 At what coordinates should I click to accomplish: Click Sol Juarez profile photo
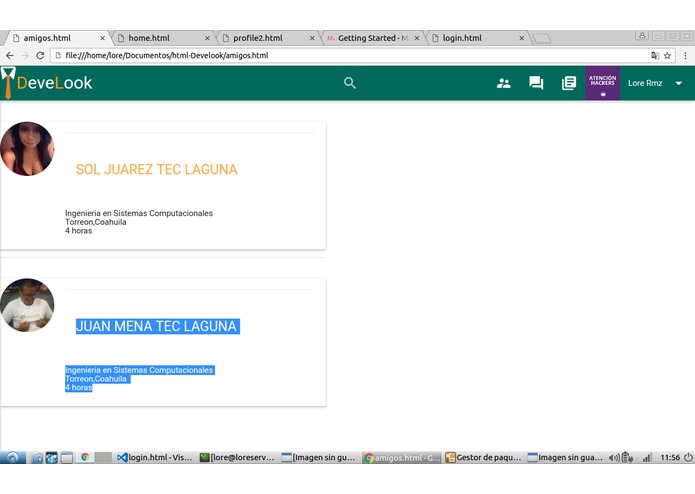tap(27, 149)
